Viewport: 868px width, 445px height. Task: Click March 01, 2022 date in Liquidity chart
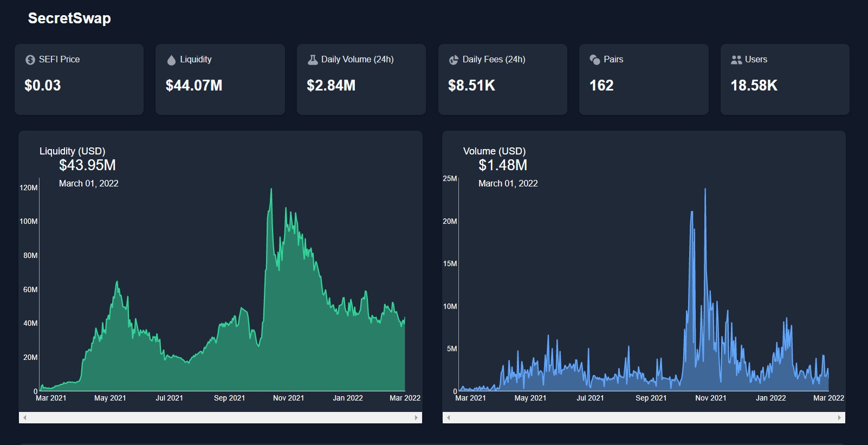[x=89, y=184]
